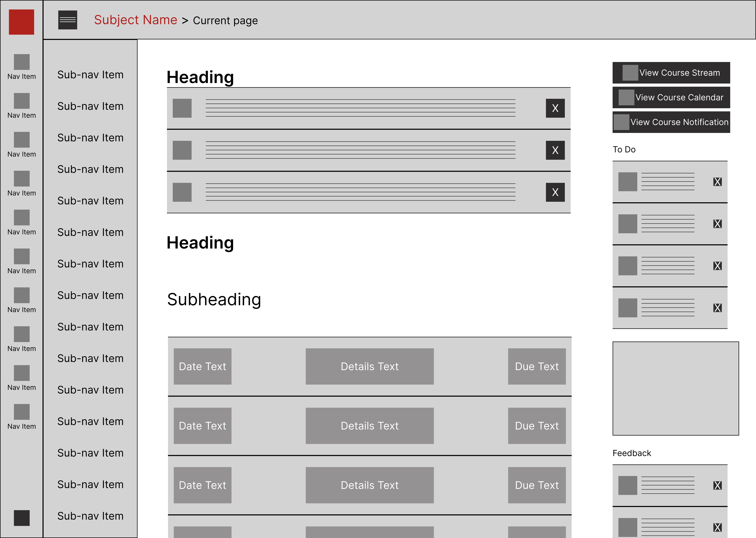Image resolution: width=756 pixels, height=538 pixels.
Task: Open the third Sub-nav Item
Action: point(90,138)
